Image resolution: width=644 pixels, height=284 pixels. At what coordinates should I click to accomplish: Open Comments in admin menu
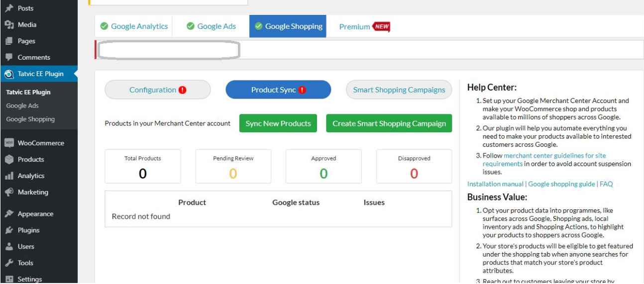(39, 57)
